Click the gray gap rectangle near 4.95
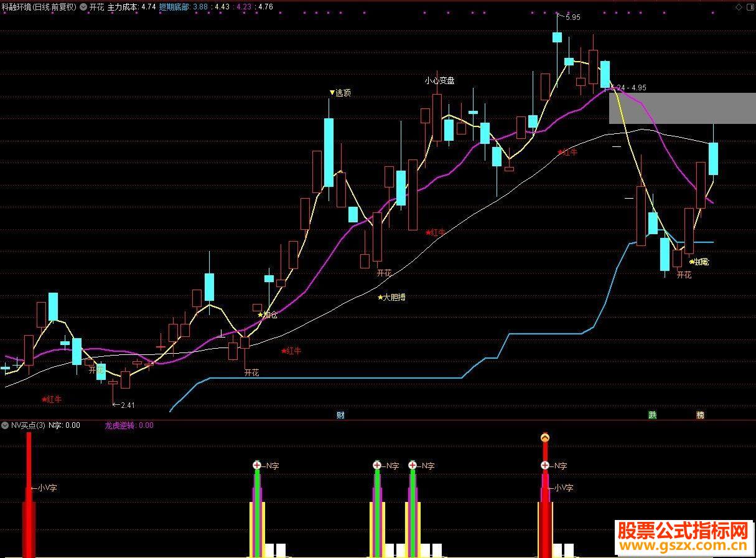The width and height of the screenshot is (756, 558). (x=682, y=108)
